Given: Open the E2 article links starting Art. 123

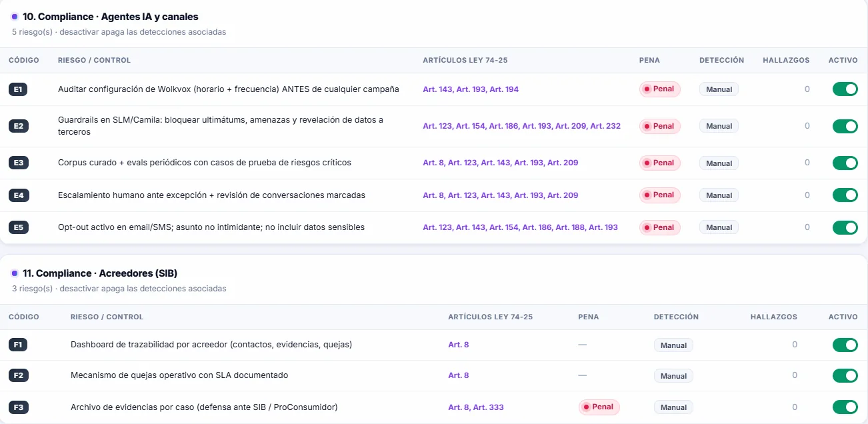Looking at the screenshot, I should [521, 126].
